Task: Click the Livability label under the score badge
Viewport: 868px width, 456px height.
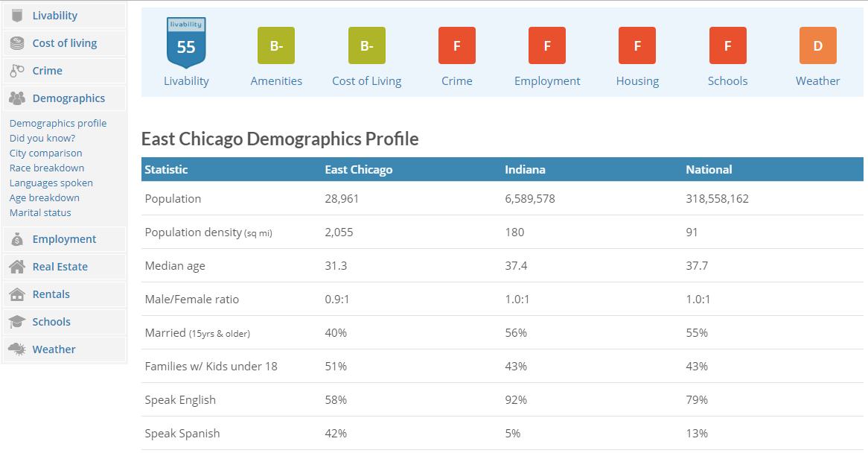Action: pyautogui.click(x=186, y=81)
